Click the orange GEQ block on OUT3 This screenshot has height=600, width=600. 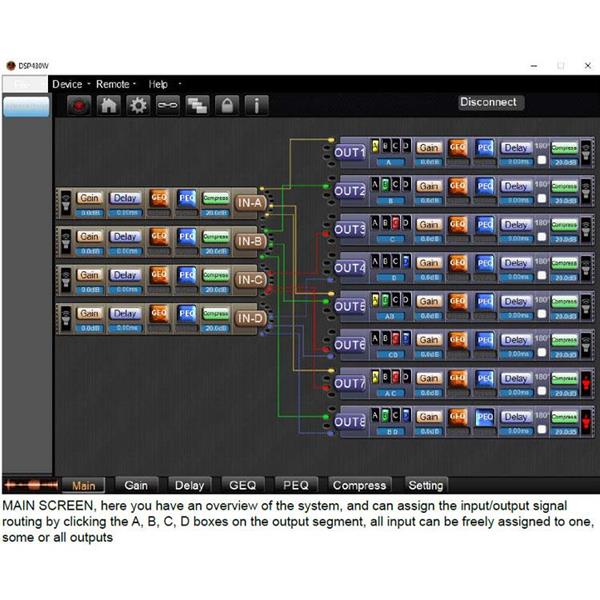pos(458,224)
